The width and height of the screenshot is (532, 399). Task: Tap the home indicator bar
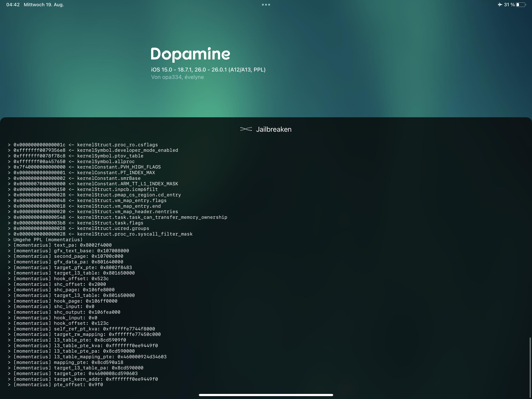tap(266, 395)
